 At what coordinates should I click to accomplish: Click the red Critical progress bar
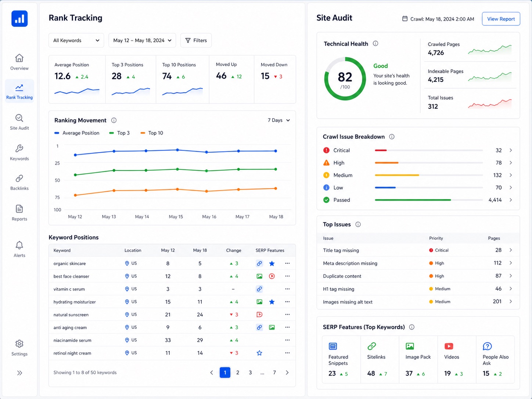click(381, 150)
